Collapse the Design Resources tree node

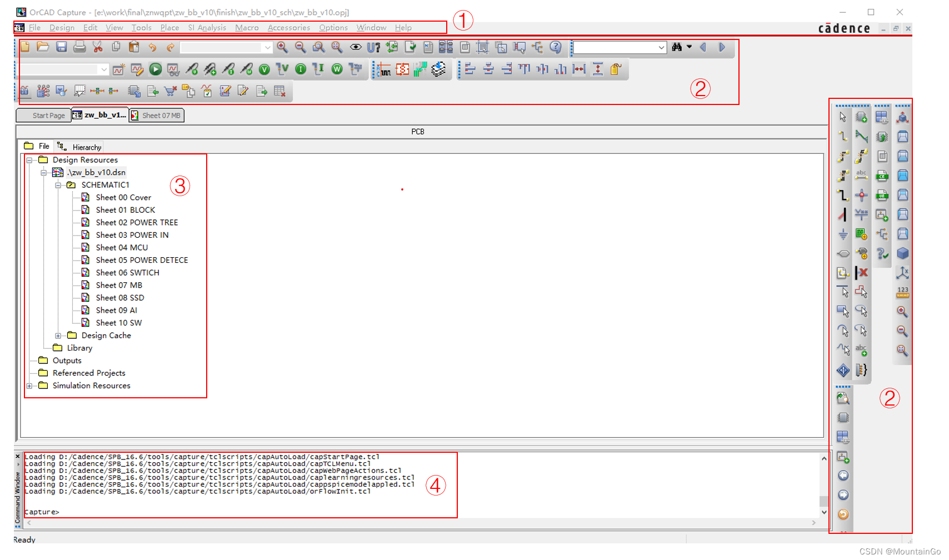pyautogui.click(x=29, y=160)
